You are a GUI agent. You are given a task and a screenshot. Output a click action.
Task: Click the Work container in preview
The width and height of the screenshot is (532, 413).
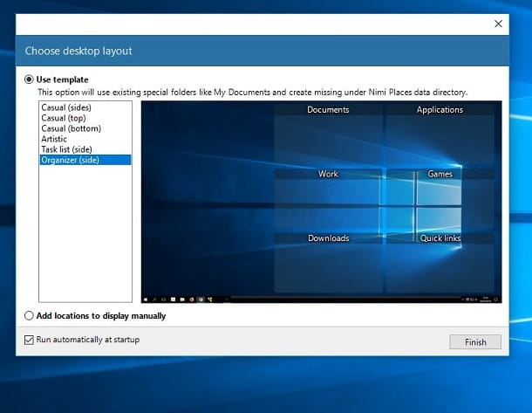pos(328,197)
